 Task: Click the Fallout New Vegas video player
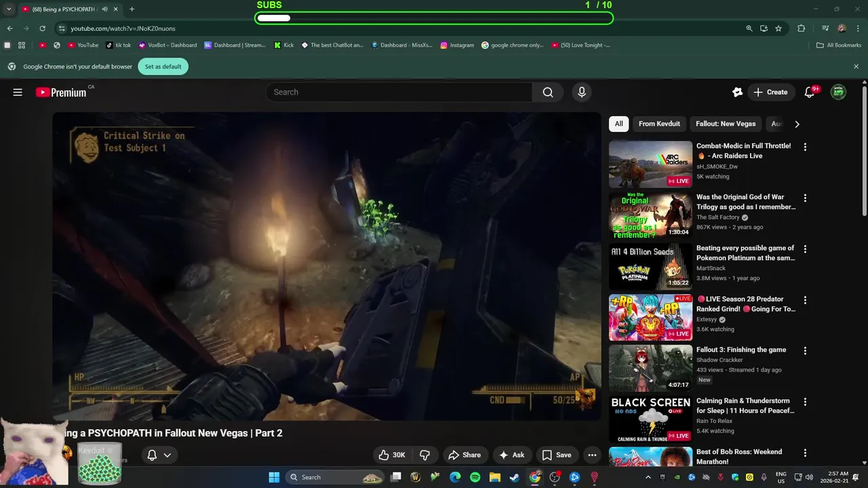(x=327, y=266)
